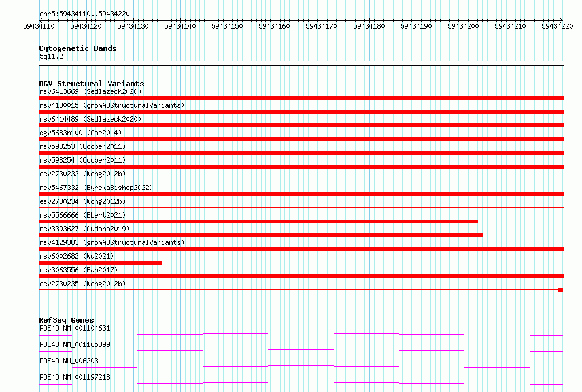
Task: Open variant nsv6414489 (Sedlazeck2020) label
Action: [90, 119]
